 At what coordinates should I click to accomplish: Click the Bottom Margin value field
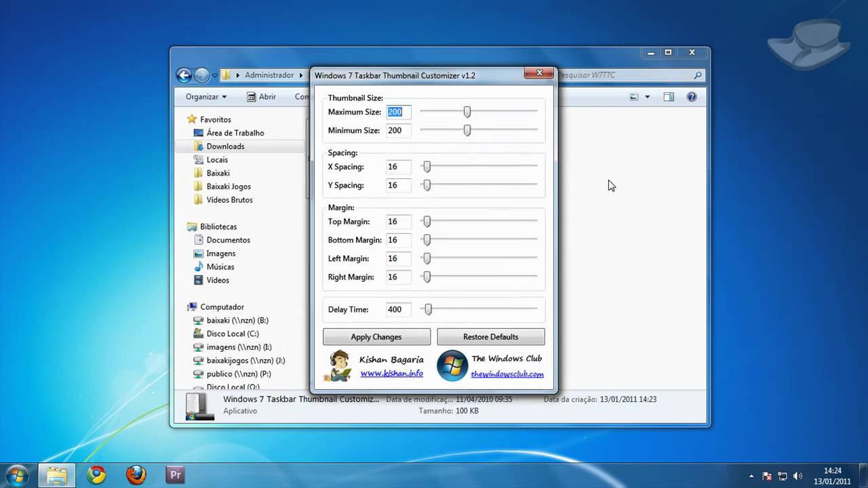pyautogui.click(x=399, y=240)
